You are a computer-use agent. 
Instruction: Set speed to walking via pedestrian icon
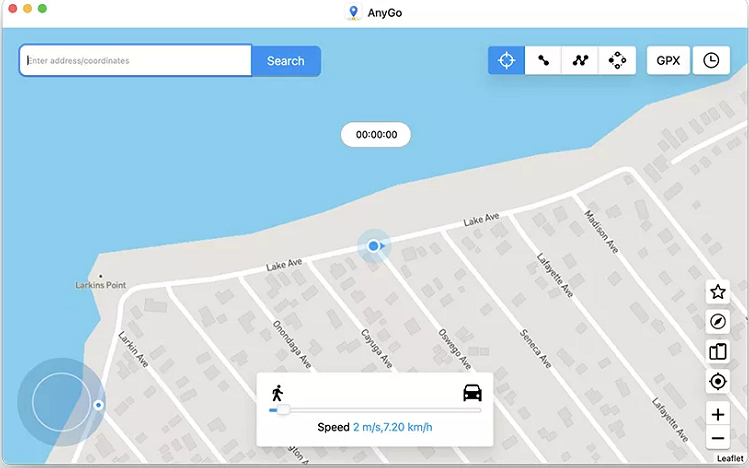(x=277, y=393)
